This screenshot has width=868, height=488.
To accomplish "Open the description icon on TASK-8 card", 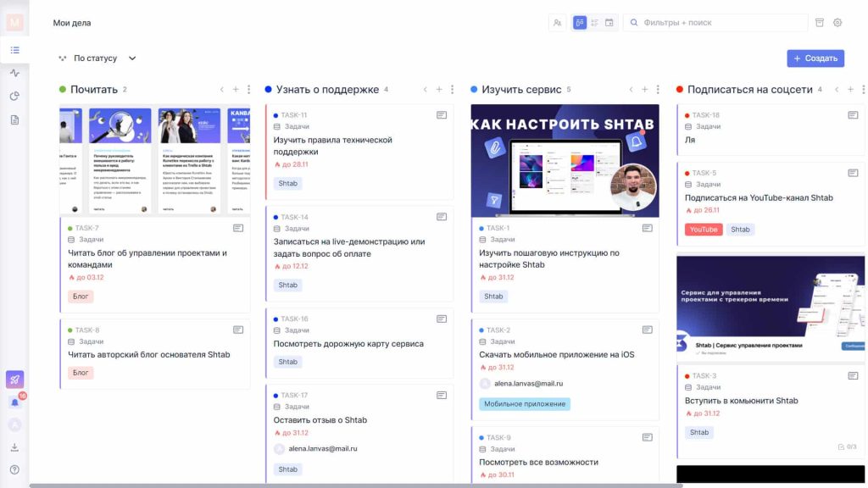I will 238,330.
